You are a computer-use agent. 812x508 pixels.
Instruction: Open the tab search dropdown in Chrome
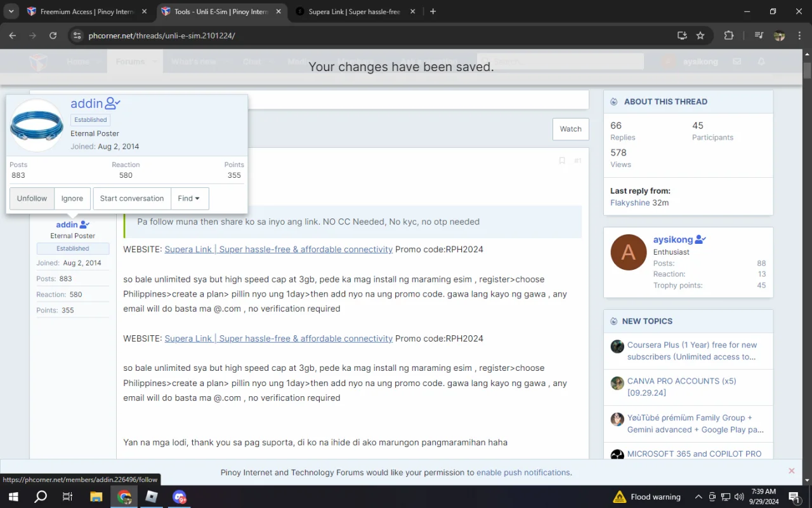[11, 11]
